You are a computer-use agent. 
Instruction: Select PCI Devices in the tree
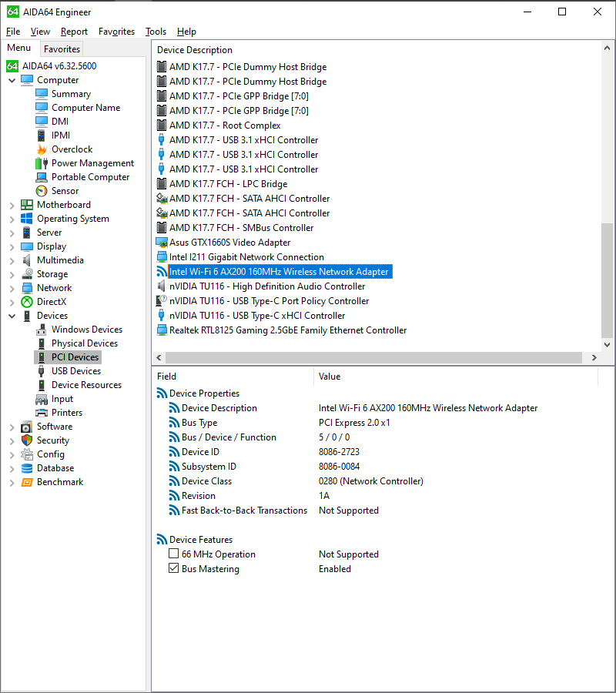pos(75,357)
